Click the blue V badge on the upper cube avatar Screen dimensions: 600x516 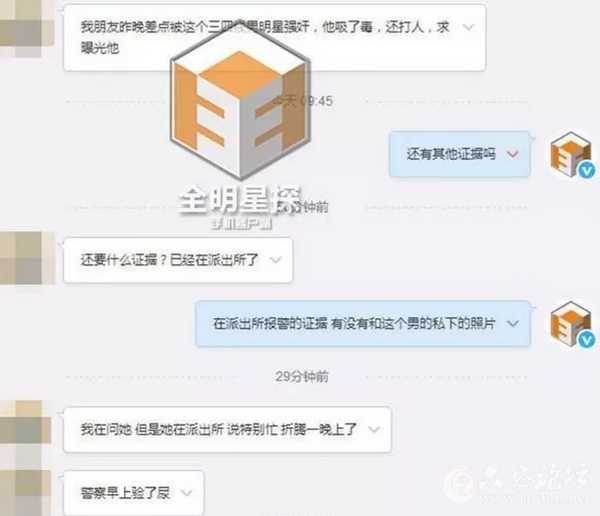(587, 170)
